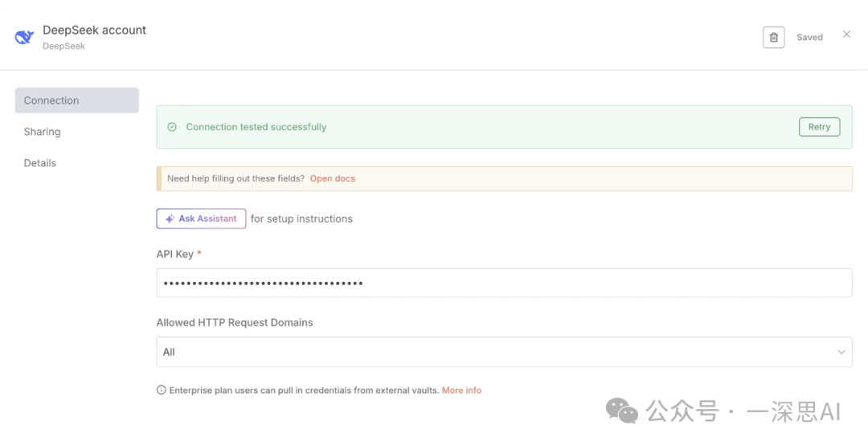Follow the Open docs link
Screen dimensions: 868x446
pos(332,178)
